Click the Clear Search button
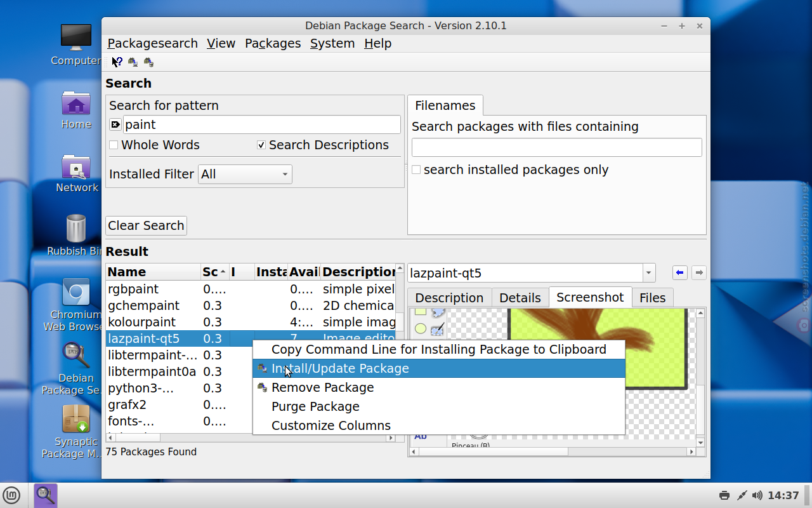This screenshot has width=812, height=508. point(146,225)
